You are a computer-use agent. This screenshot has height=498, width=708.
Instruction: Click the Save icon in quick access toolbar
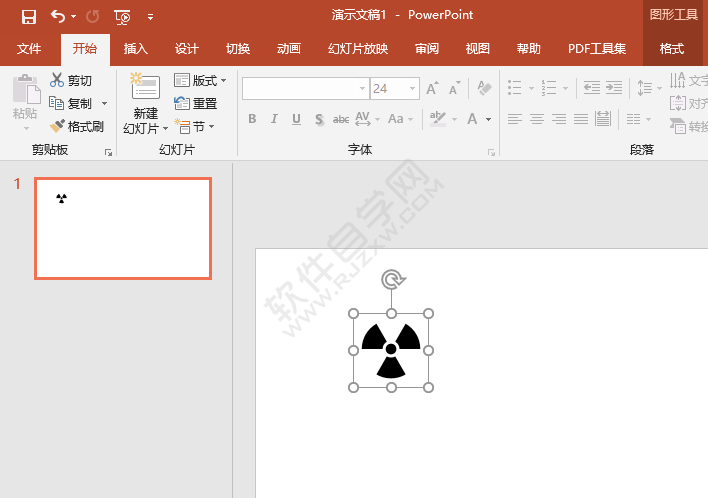click(x=29, y=16)
